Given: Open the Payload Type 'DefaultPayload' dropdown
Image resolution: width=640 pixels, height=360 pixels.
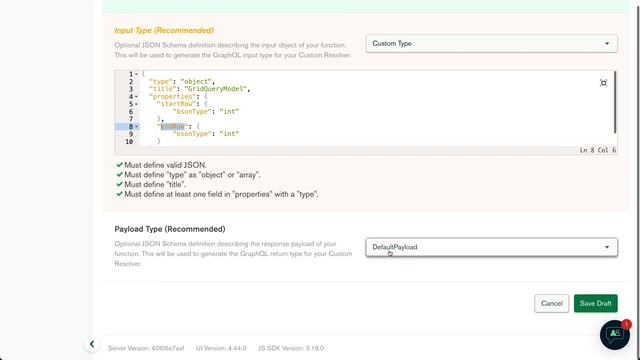Looking at the screenshot, I should pyautogui.click(x=491, y=247).
